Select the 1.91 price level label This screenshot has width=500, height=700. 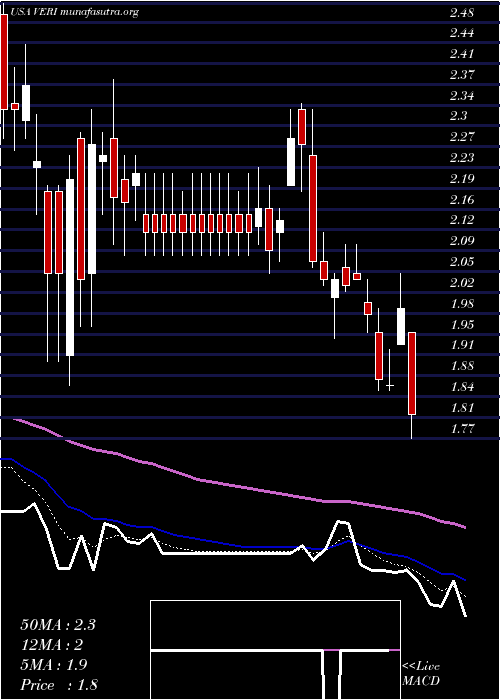462,345
